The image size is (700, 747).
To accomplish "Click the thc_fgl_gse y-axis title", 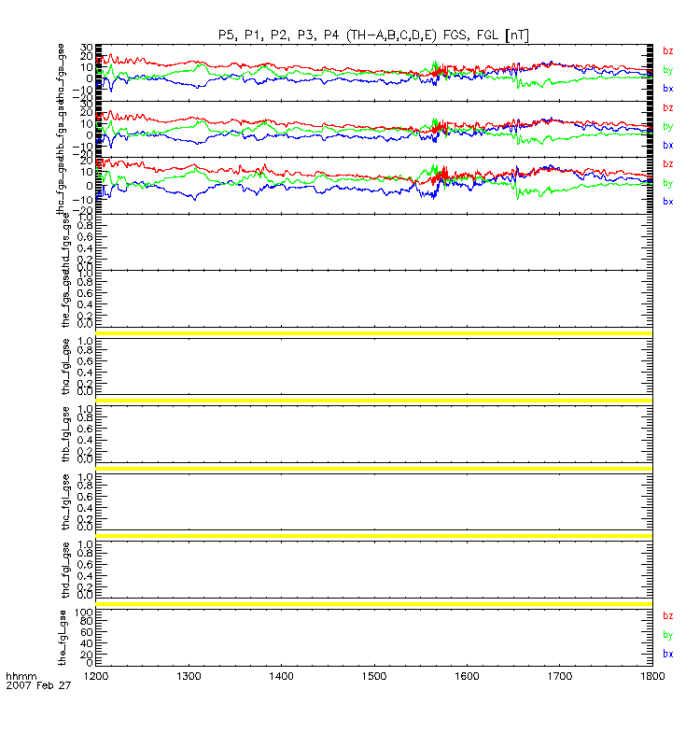I will pyautogui.click(x=65, y=502).
